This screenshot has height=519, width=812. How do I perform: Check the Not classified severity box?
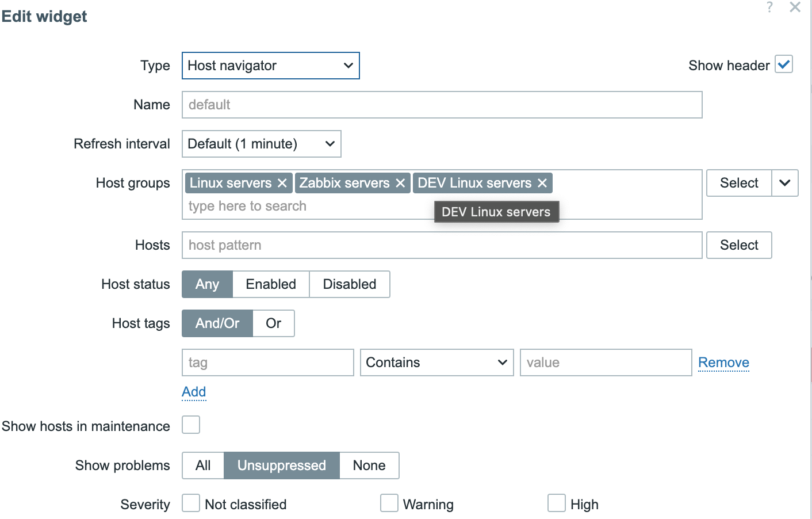click(x=191, y=503)
